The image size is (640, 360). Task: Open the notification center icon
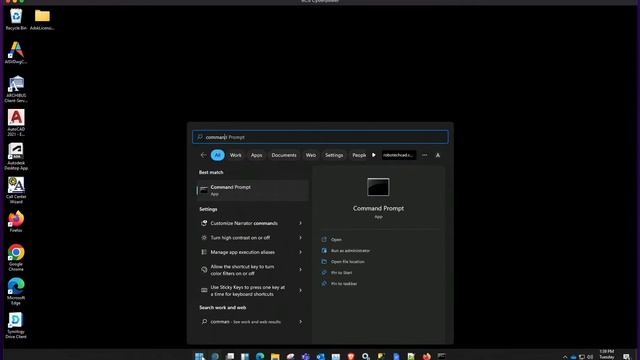(x=627, y=357)
